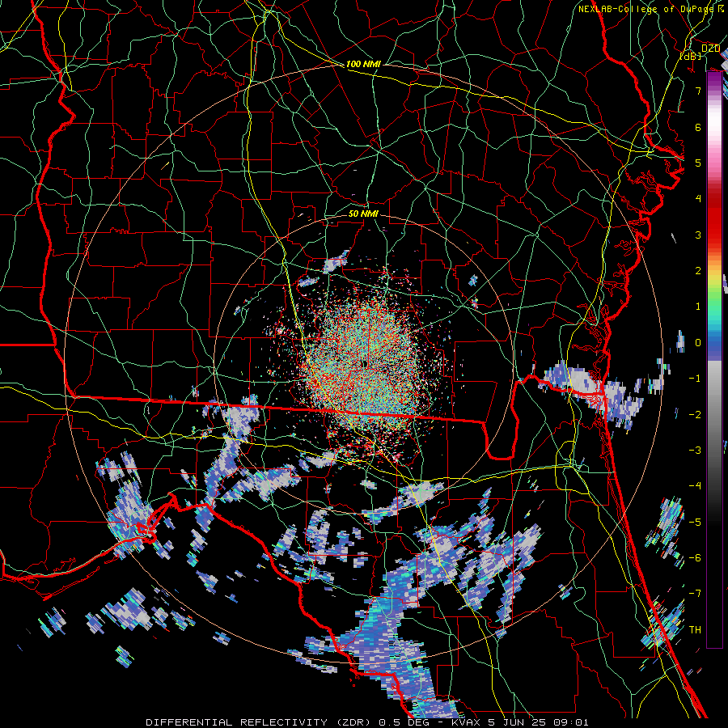Click the "2" value on the color scale

pyautogui.click(x=698, y=271)
